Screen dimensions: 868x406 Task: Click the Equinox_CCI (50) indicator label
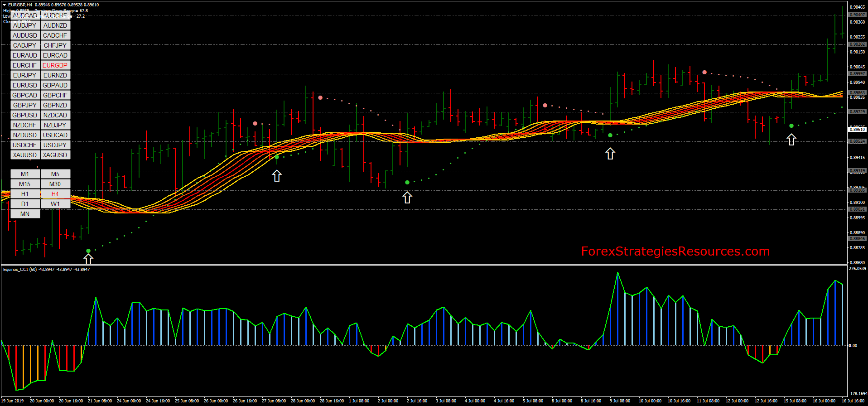click(20, 270)
